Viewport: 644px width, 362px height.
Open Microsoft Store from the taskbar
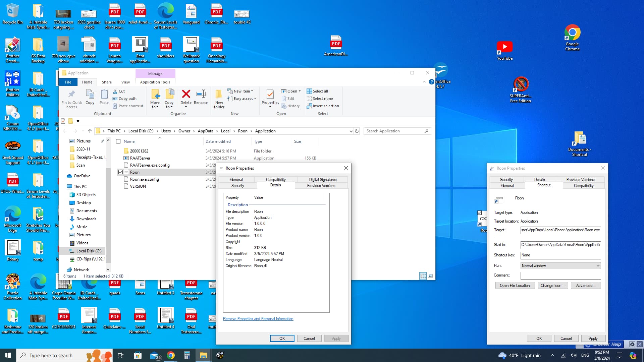pyautogui.click(x=138, y=355)
